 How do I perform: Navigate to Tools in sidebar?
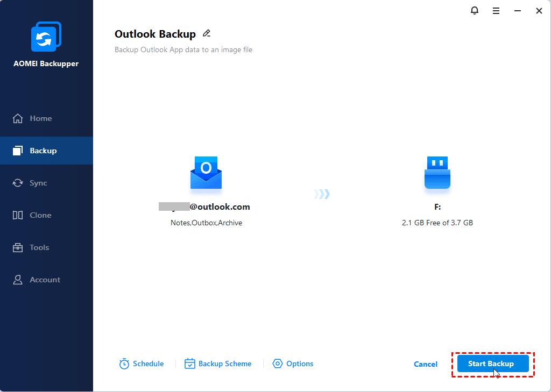point(39,247)
